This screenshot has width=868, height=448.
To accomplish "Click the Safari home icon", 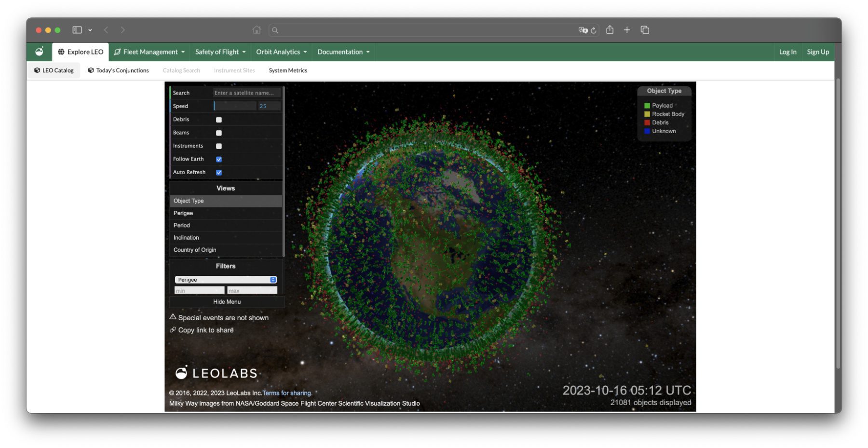I will tap(257, 30).
